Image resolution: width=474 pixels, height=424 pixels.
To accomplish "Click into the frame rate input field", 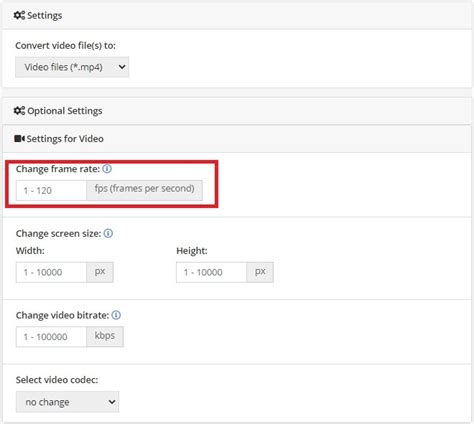I will (x=51, y=190).
